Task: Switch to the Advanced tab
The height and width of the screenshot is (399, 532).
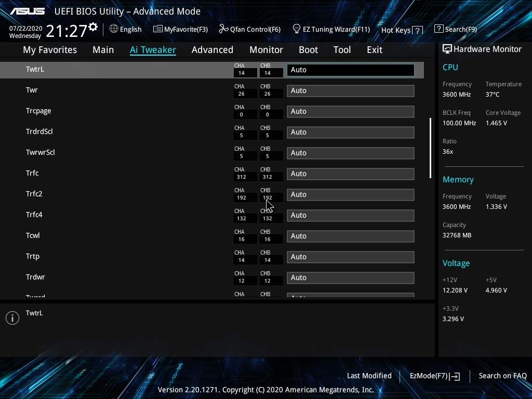Action: click(x=212, y=50)
